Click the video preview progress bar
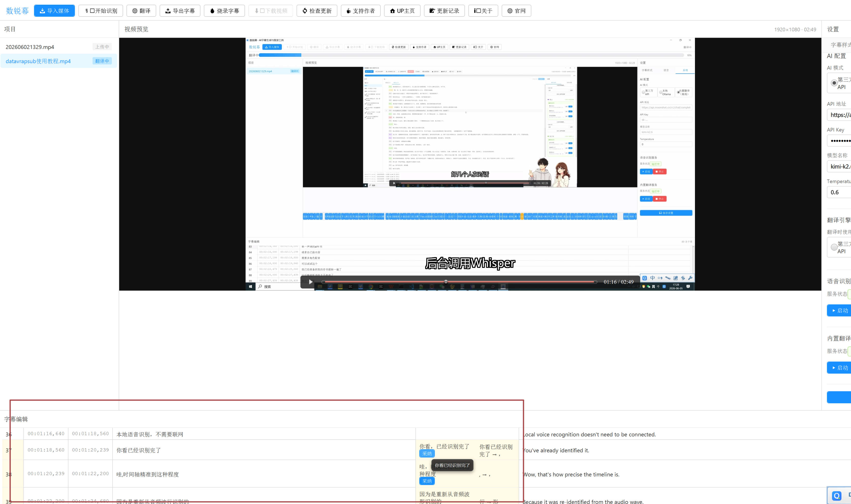This screenshot has width=851, height=504. tap(459, 282)
